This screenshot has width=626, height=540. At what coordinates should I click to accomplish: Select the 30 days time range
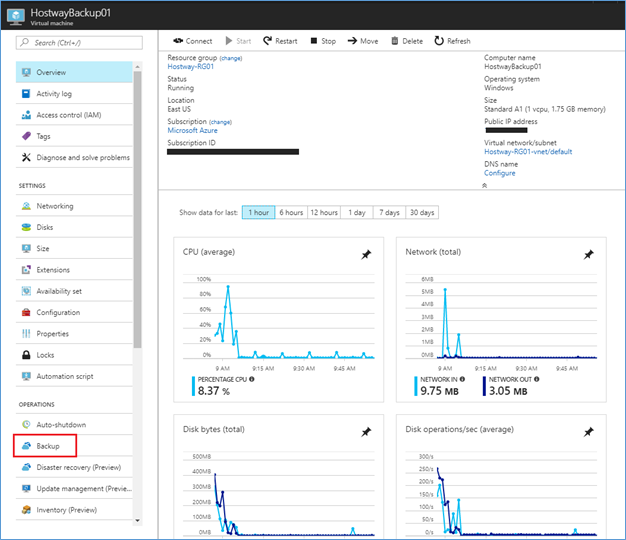click(422, 212)
